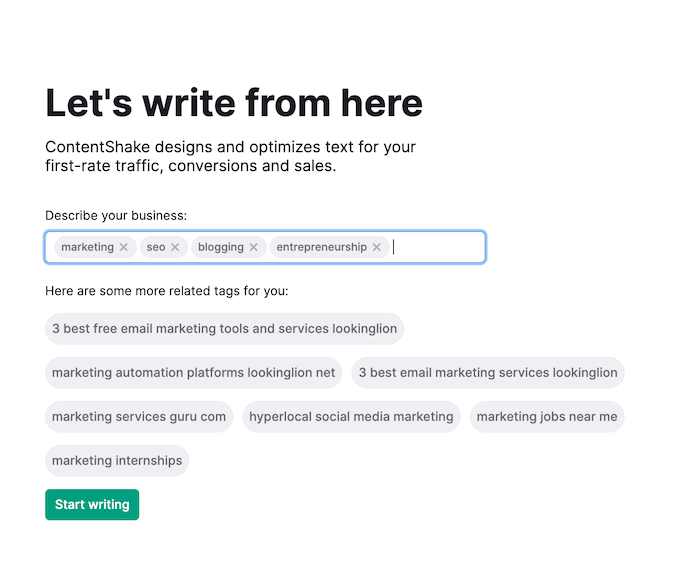Remove the seo tag

175,247
